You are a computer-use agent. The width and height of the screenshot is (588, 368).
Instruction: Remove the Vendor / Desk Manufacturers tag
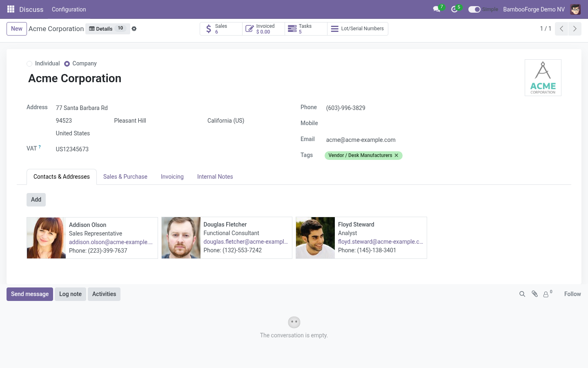click(396, 155)
